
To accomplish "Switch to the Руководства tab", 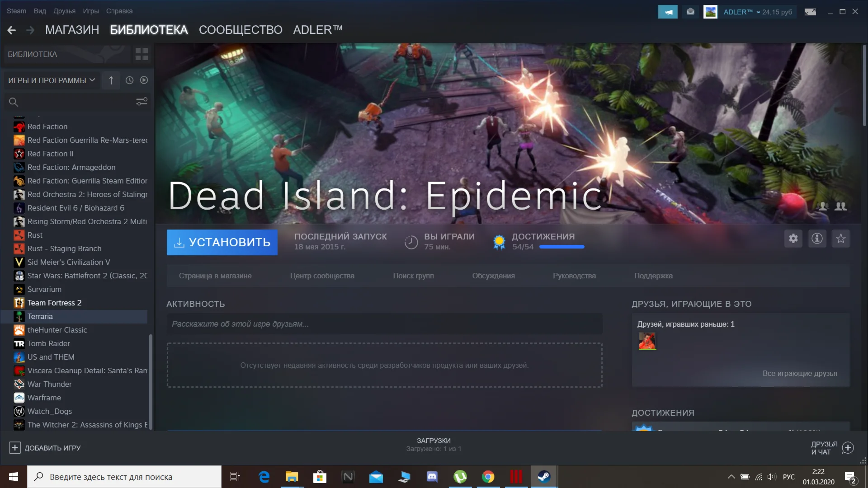I will point(574,276).
